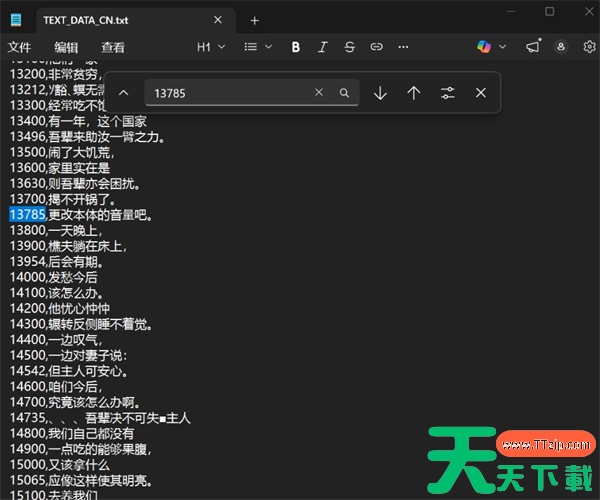The width and height of the screenshot is (600, 500).
Task: Insert a link using the link icon
Action: tap(376, 47)
